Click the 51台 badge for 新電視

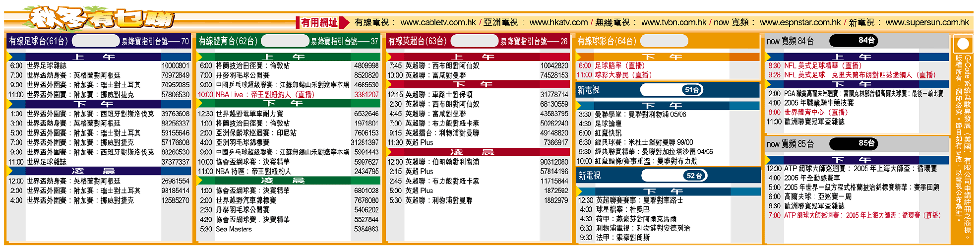click(692, 90)
